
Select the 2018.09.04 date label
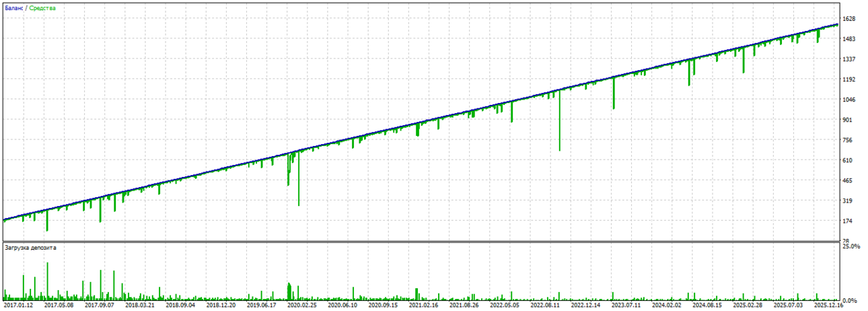tap(180, 305)
